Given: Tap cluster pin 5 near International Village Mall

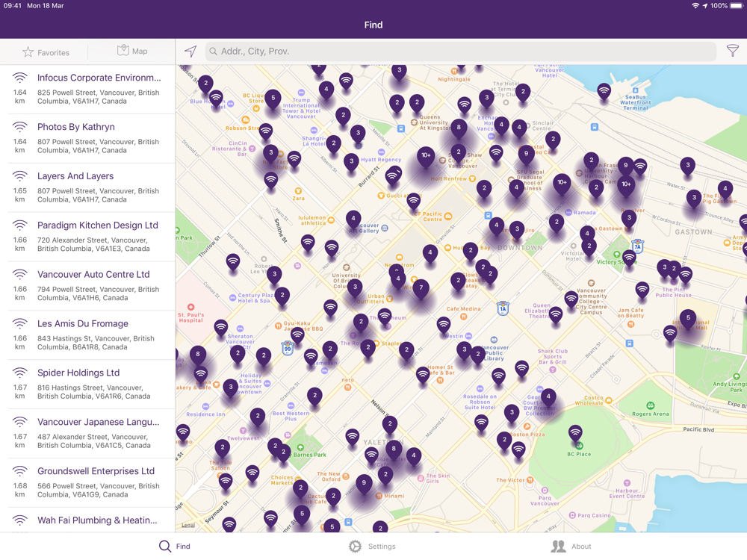Looking at the screenshot, I should 688,319.
